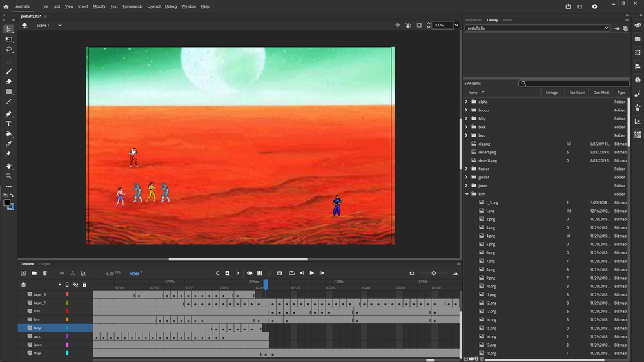Toggle lock all layers padlock icon
This screenshot has height=362, width=644.
[84, 284]
